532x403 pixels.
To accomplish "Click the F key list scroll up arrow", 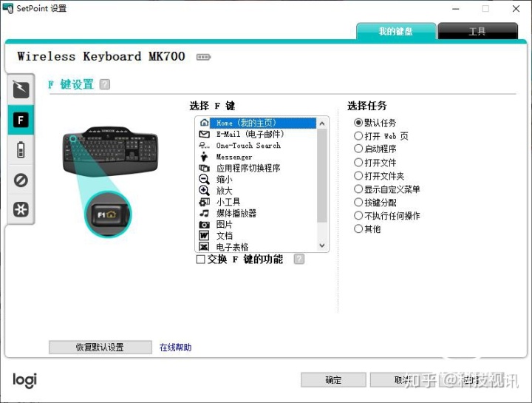I will pos(322,123).
